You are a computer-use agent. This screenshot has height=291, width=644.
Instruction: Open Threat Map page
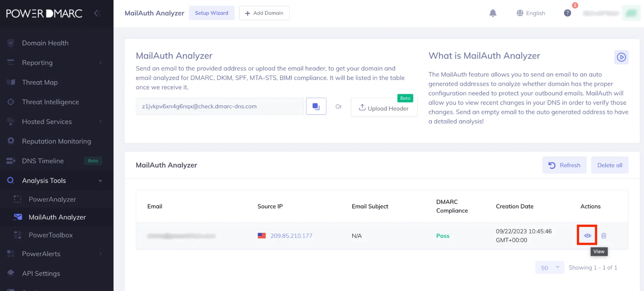[40, 82]
